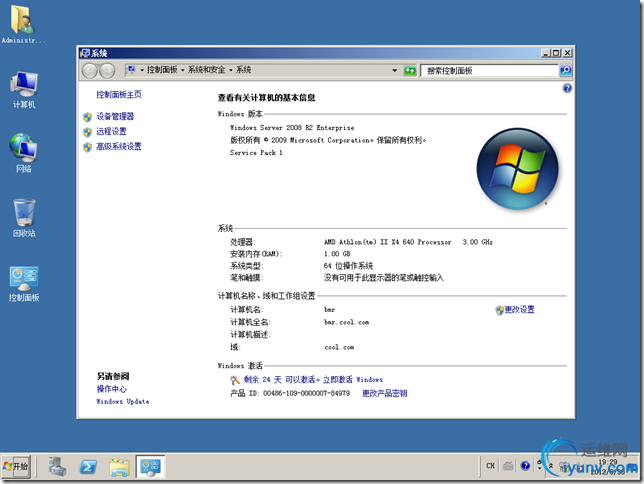Click the CH language indicator
This screenshot has height=484, width=644.
(x=490, y=466)
